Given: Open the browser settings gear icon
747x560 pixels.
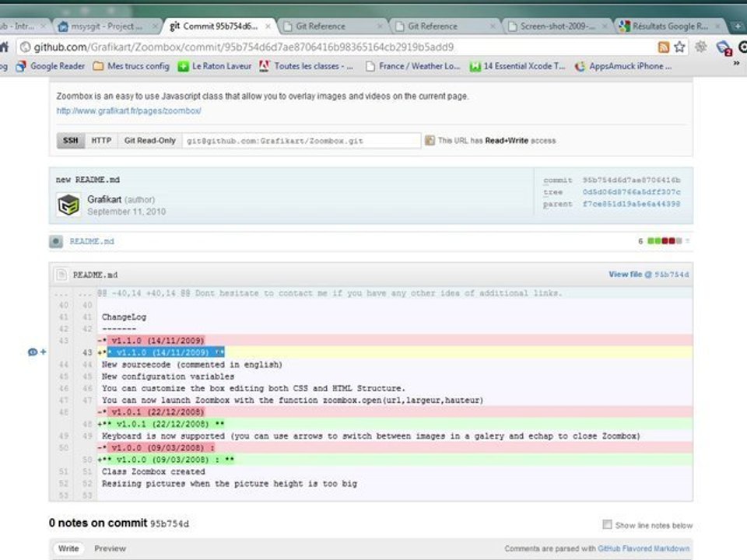Looking at the screenshot, I should tap(701, 47).
